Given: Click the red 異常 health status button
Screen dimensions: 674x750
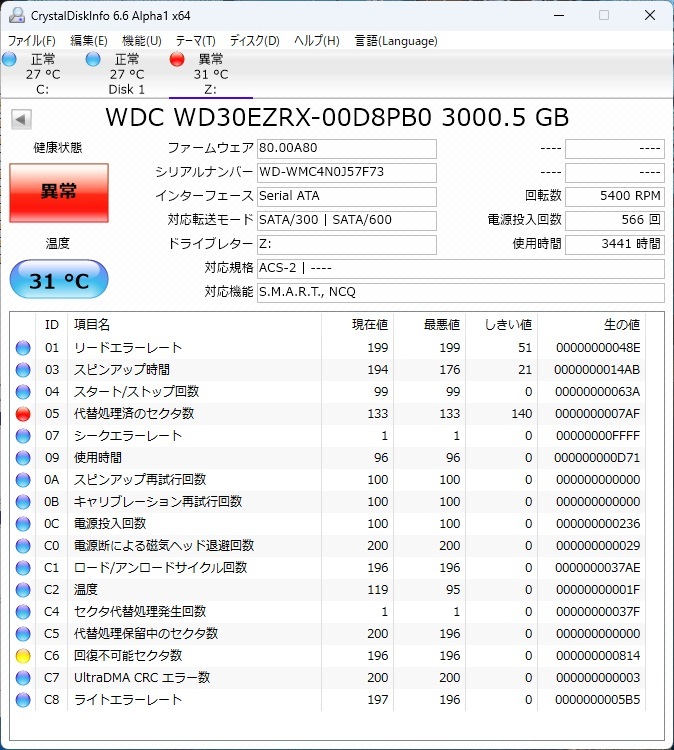Looking at the screenshot, I should pyautogui.click(x=59, y=192).
